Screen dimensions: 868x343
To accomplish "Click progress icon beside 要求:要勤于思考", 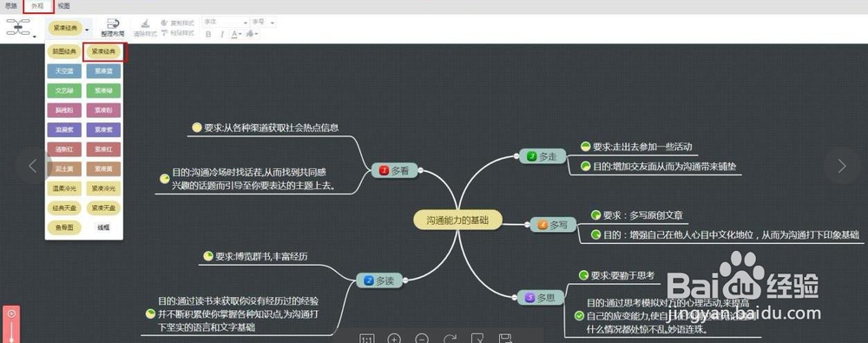I will tap(583, 275).
